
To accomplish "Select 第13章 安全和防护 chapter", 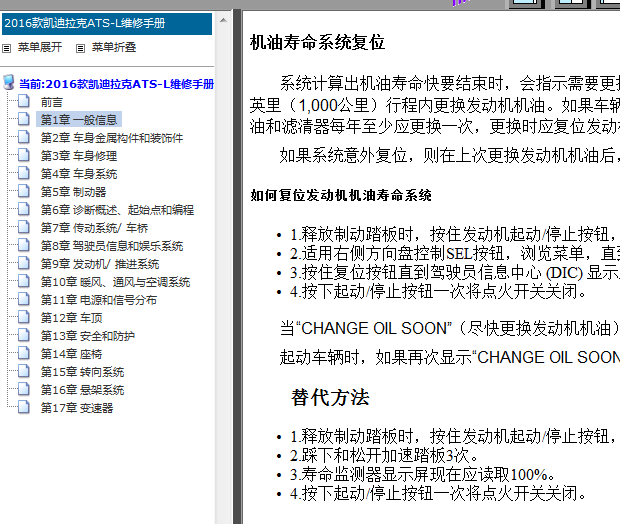I will coord(88,336).
